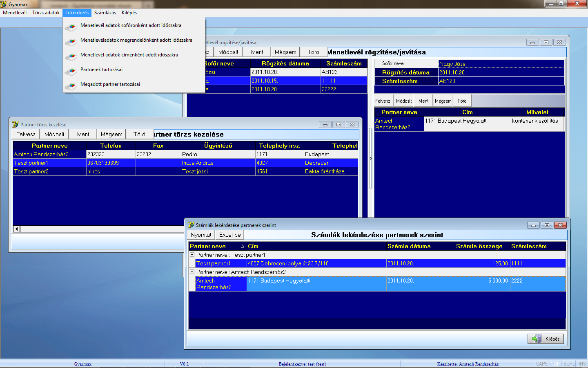Click Mégsem in the 'Partner törzs kezelése' window
Screen dimensions: 588x368
click(x=111, y=134)
